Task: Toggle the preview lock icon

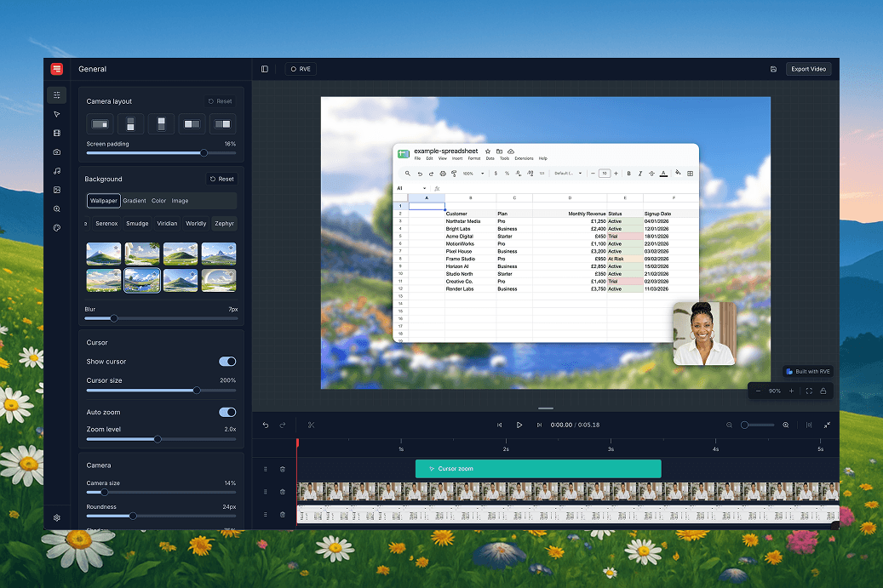Action: pyautogui.click(x=823, y=391)
